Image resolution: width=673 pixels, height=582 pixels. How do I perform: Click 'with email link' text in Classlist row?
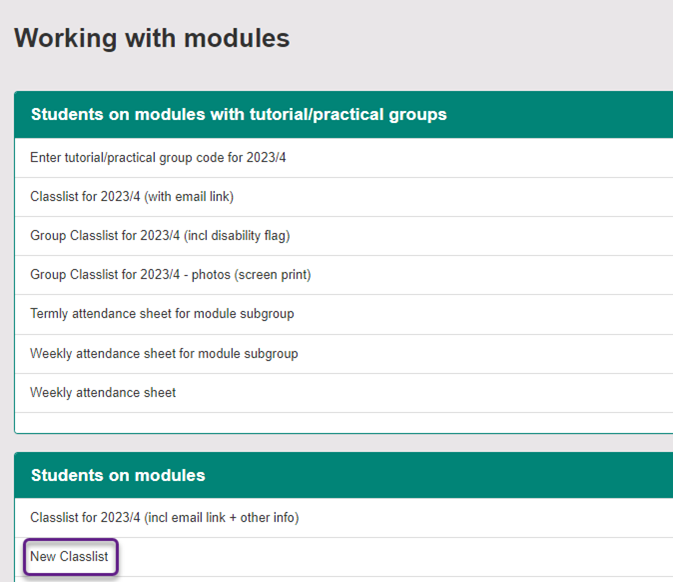point(191,196)
